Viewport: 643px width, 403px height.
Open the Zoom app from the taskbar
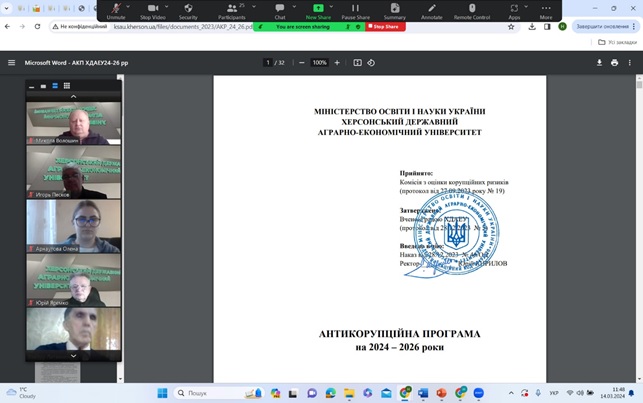click(478, 393)
